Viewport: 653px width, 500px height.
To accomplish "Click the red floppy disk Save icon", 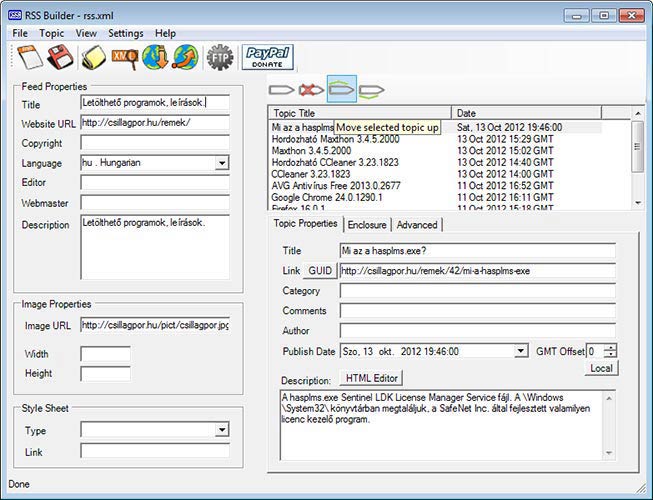I will 60,57.
